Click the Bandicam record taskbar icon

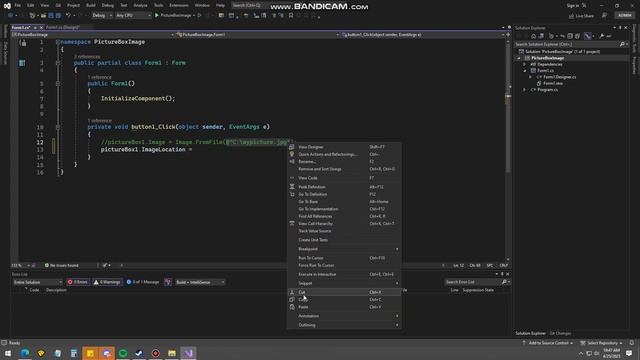(x=156, y=353)
